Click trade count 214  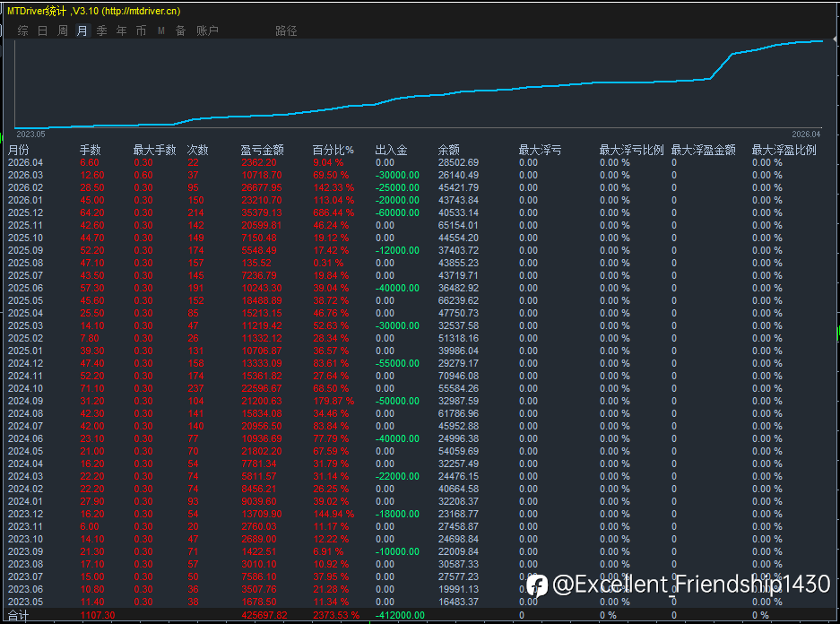click(195, 212)
